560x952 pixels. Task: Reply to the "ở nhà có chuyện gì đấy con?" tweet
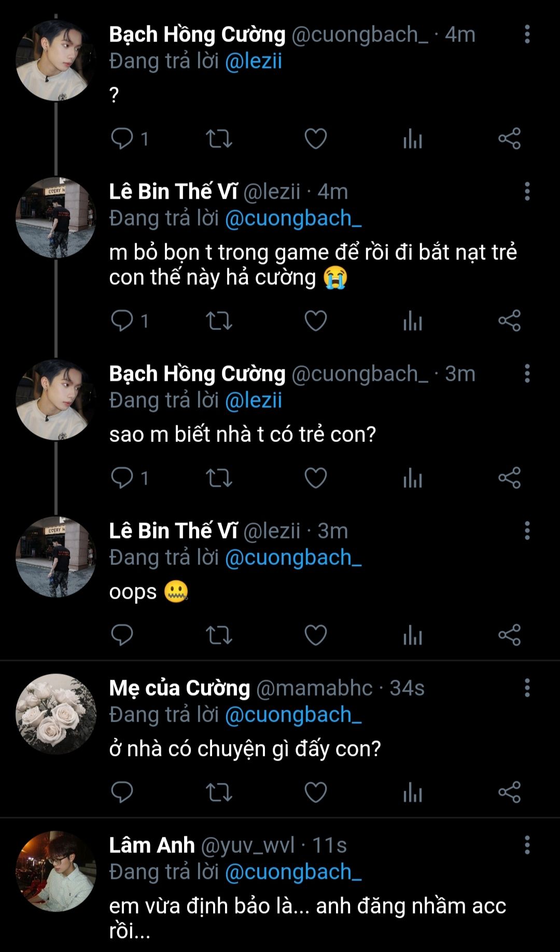(122, 792)
